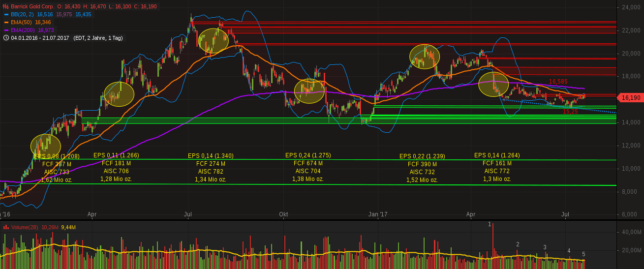Click the 'EPS 0,08 (1.208)' annotation
The width and height of the screenshot is (644, 269).
tap(57, 156)
